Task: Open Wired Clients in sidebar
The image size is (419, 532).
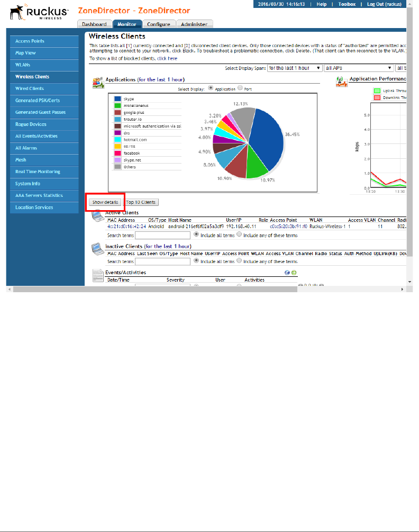Action: click(44, 88)
